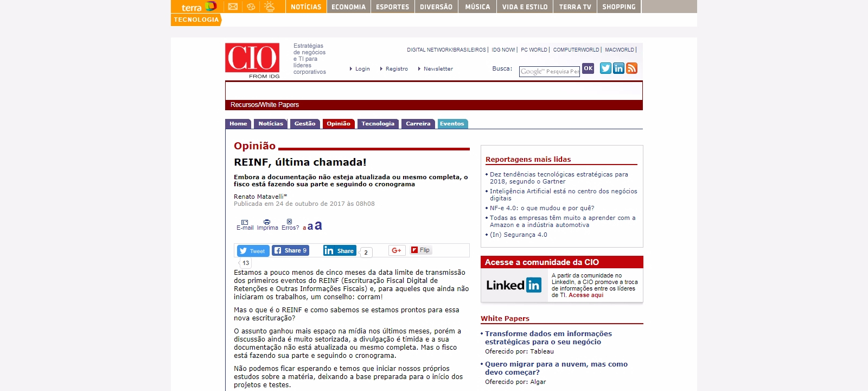
Task: Print the article with Imprima icon
Action: click(x=267, y=225)
